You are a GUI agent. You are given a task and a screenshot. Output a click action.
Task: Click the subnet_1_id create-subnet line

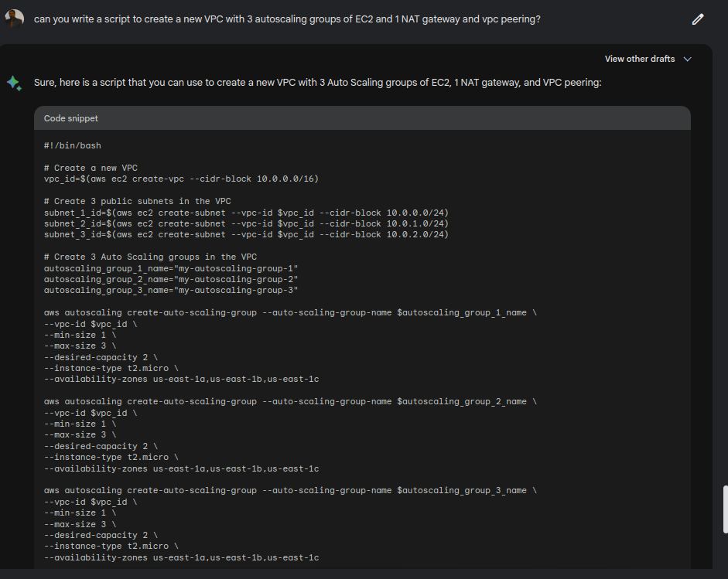pos(246,213)
